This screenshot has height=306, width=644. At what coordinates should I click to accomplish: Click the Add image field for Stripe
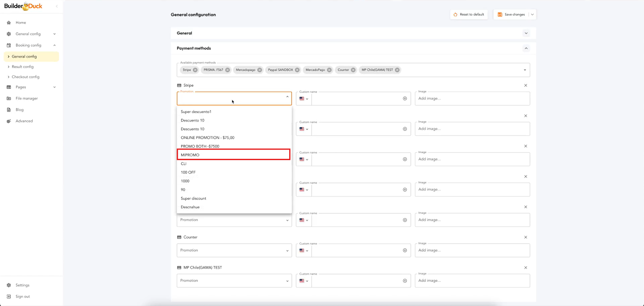472,99
